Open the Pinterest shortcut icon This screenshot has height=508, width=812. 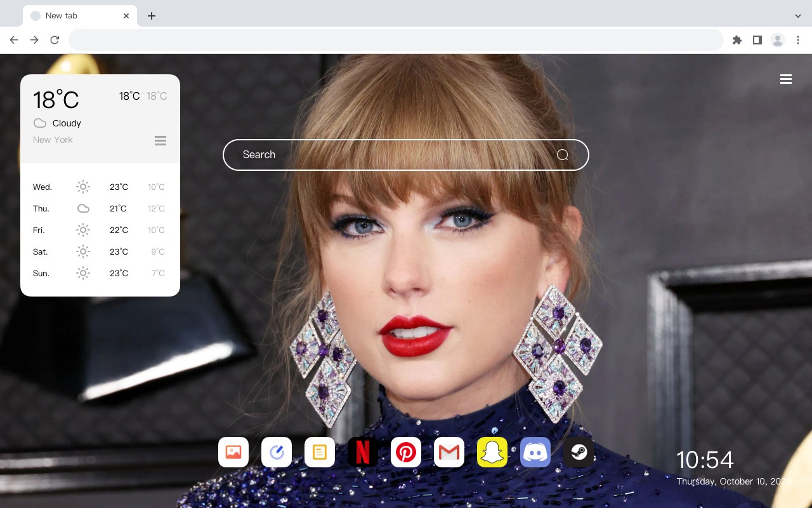[x=406, y=452]
